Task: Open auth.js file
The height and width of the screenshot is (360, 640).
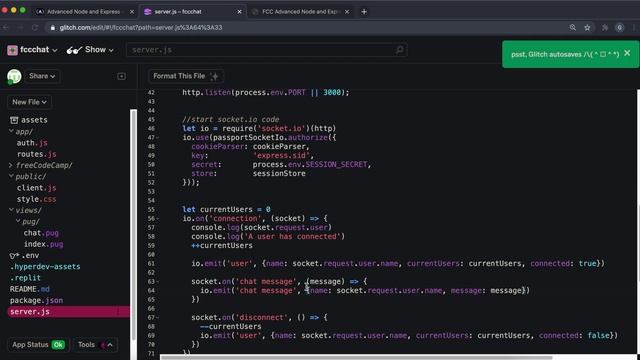Action: coord(32,143)
